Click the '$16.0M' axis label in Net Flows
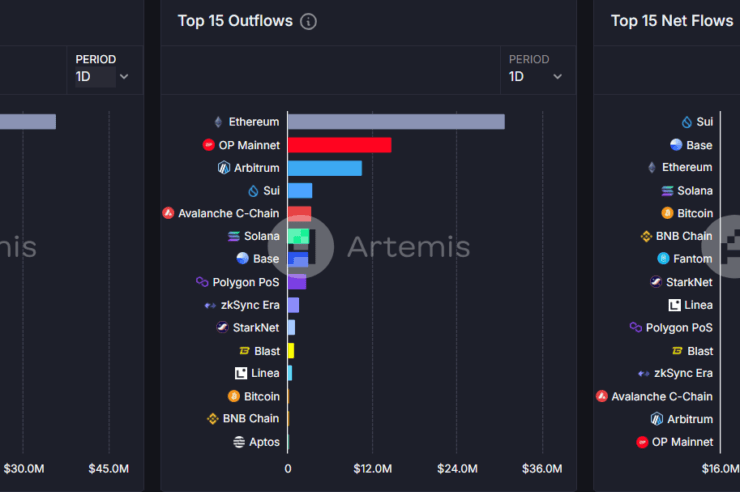 pos(721,468)
